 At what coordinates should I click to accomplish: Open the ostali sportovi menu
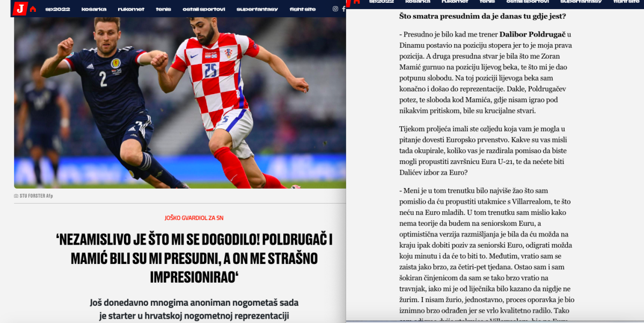(204, 9)
